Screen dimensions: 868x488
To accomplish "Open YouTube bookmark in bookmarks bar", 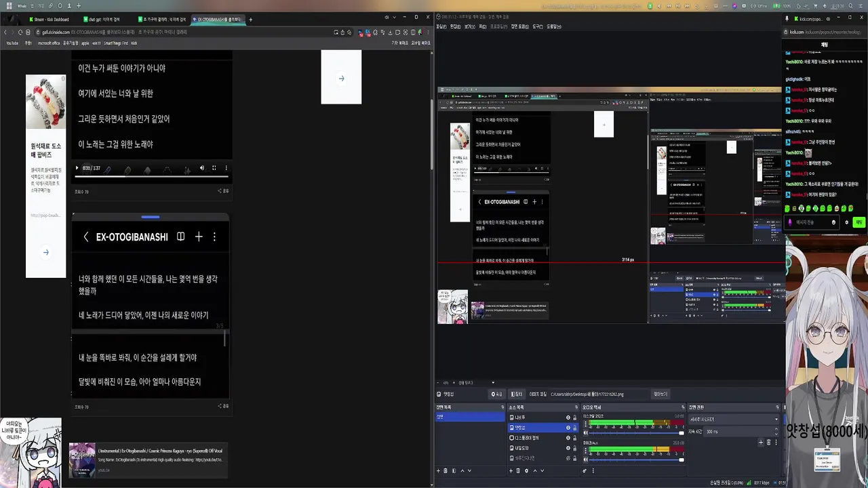I will click(12, 43).
